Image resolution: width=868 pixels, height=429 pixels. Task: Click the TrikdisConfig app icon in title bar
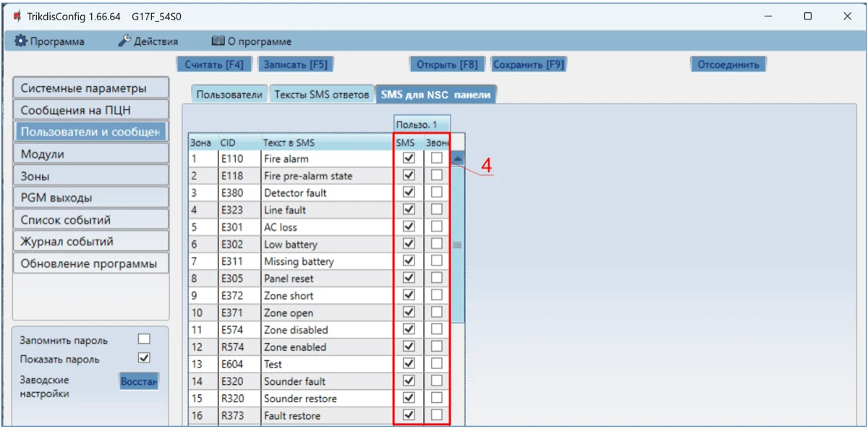click(x=17, y=16)
